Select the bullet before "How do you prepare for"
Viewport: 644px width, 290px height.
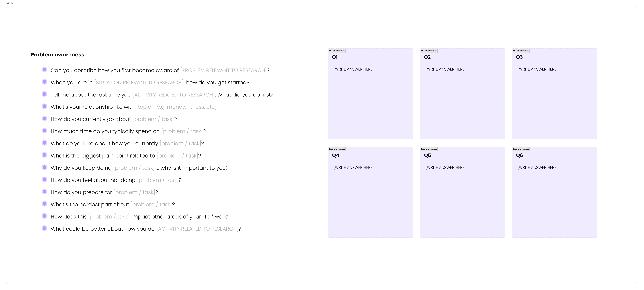point(45,192)
